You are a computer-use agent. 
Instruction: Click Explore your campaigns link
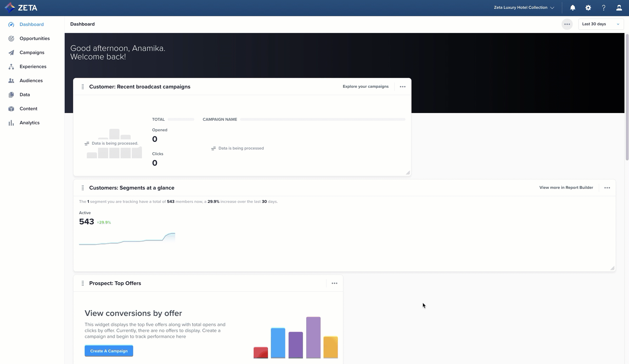(x=365, y=87)
